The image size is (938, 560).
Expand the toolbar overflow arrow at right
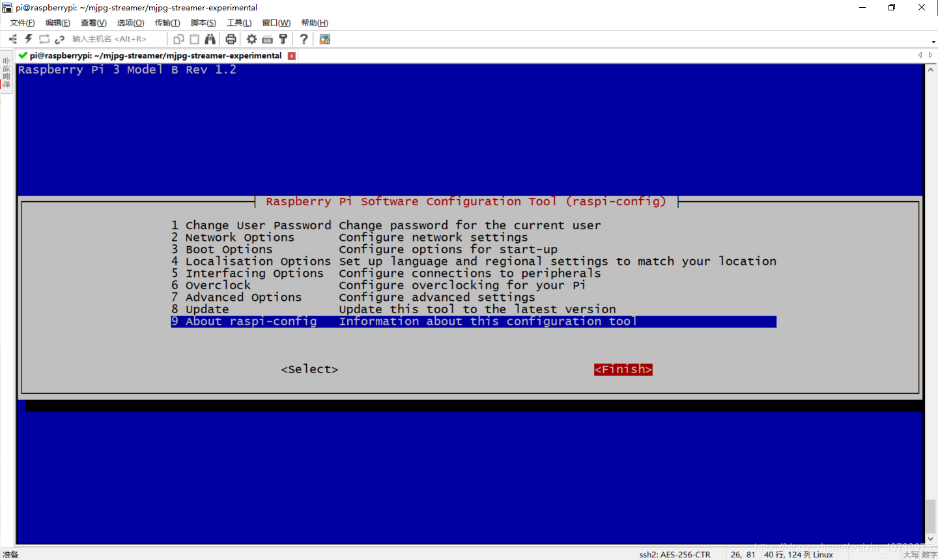click(x=933, y=42)
